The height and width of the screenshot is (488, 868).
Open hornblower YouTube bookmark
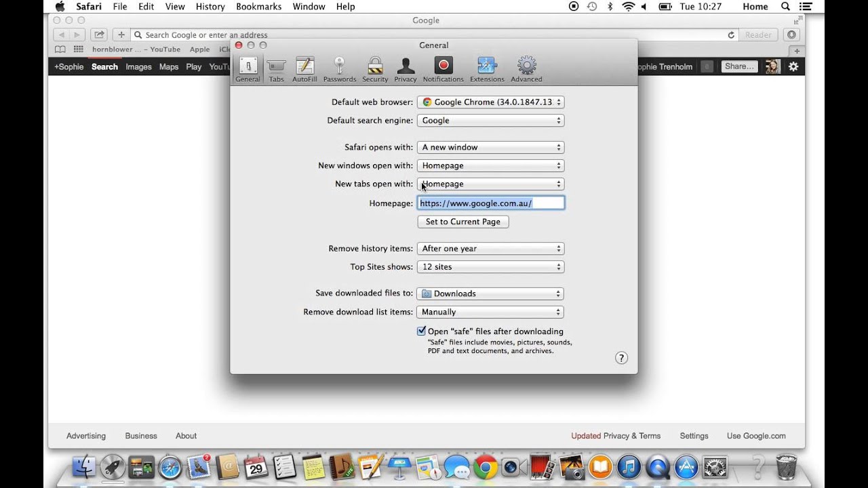(x=136, y=49)
